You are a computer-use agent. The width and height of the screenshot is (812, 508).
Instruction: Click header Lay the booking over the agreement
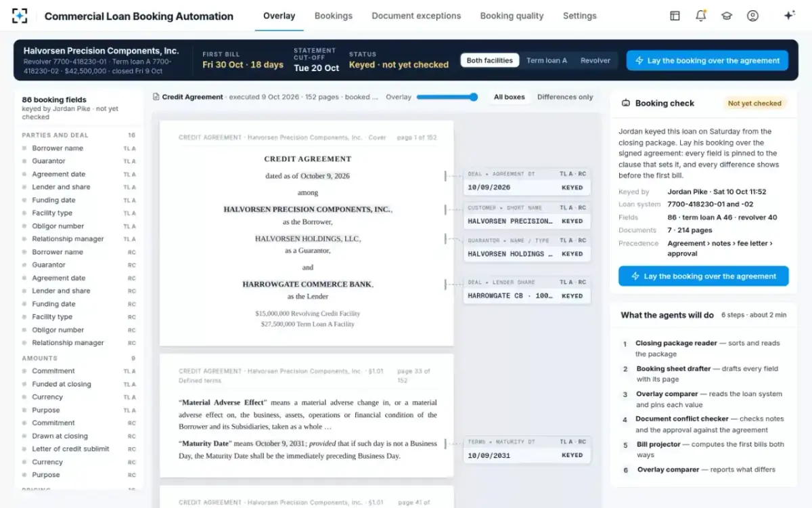(707, 60)
